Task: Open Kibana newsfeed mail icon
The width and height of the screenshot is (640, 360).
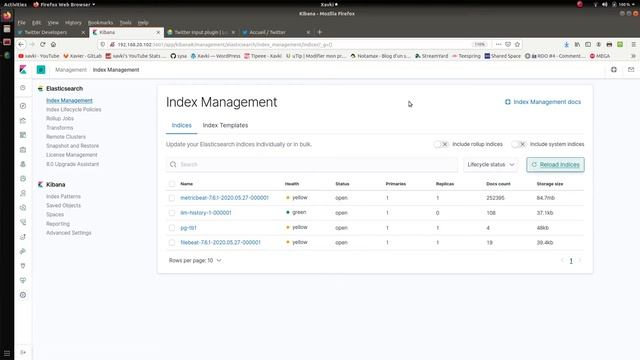Action: [631, 70]
